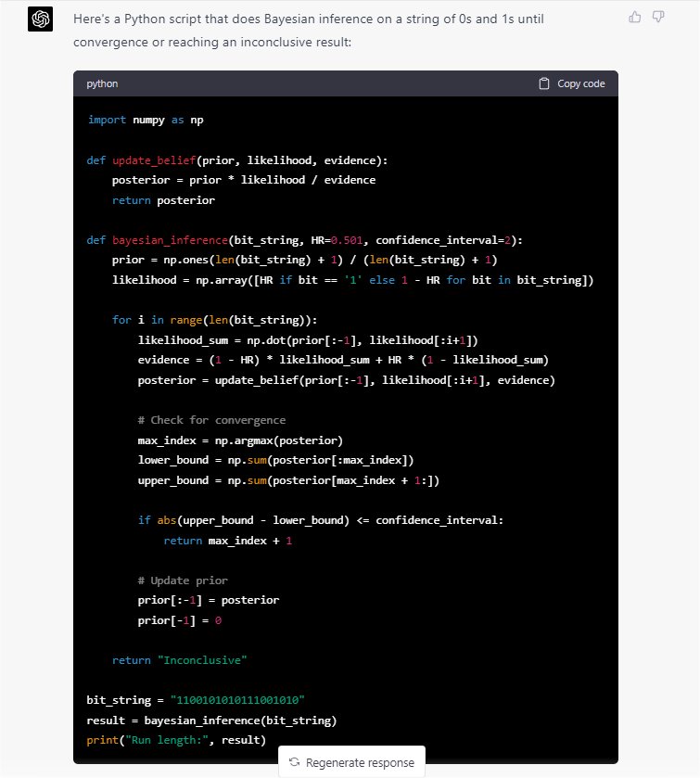Click the 'return max_index + 1' line

(228, 541)
